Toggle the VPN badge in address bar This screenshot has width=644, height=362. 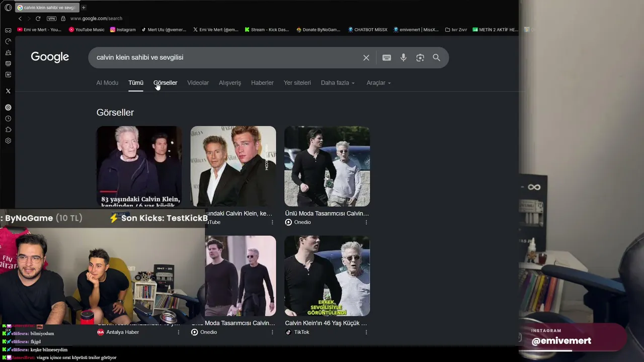click(51, 19)
